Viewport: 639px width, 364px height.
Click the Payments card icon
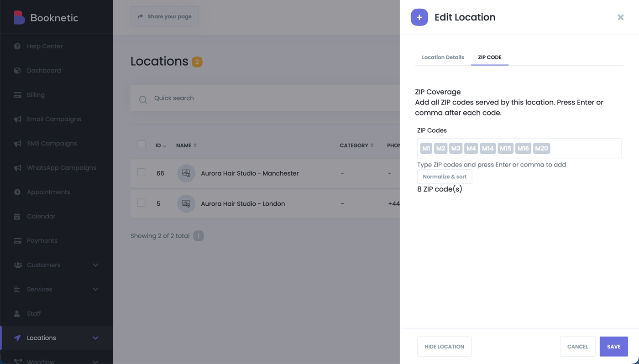tap(17, 241)
